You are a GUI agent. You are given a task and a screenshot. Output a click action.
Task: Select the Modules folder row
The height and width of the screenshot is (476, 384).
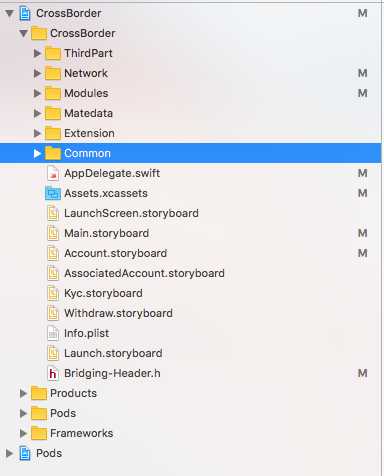191,93
